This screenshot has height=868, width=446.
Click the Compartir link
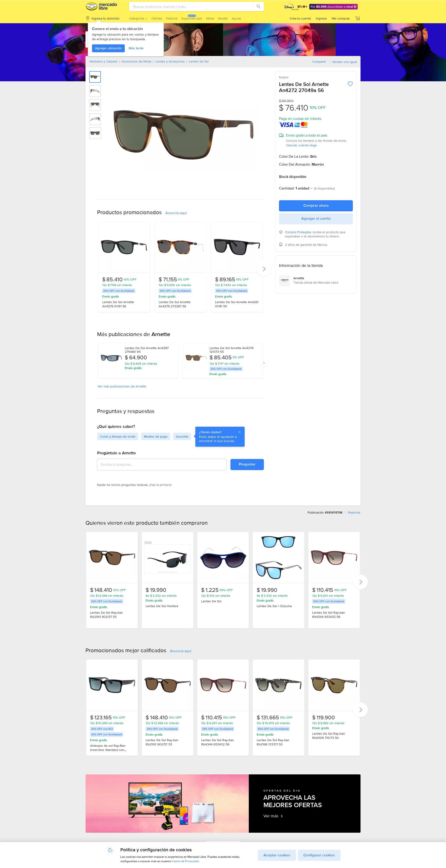[x=319, y=62]
